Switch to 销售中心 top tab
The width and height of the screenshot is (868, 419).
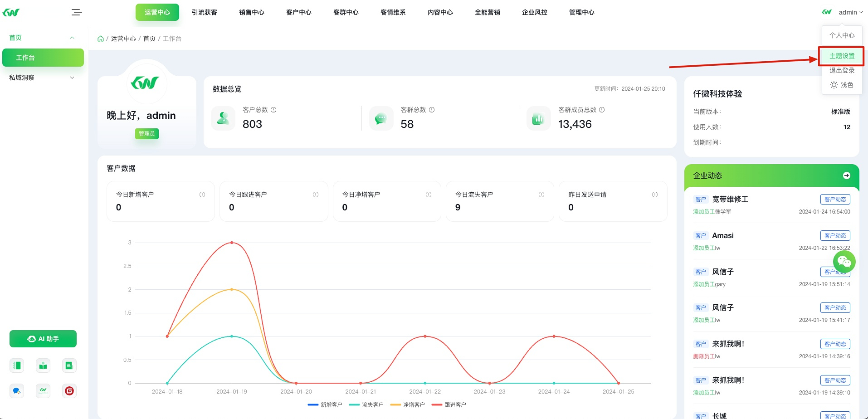252,12
